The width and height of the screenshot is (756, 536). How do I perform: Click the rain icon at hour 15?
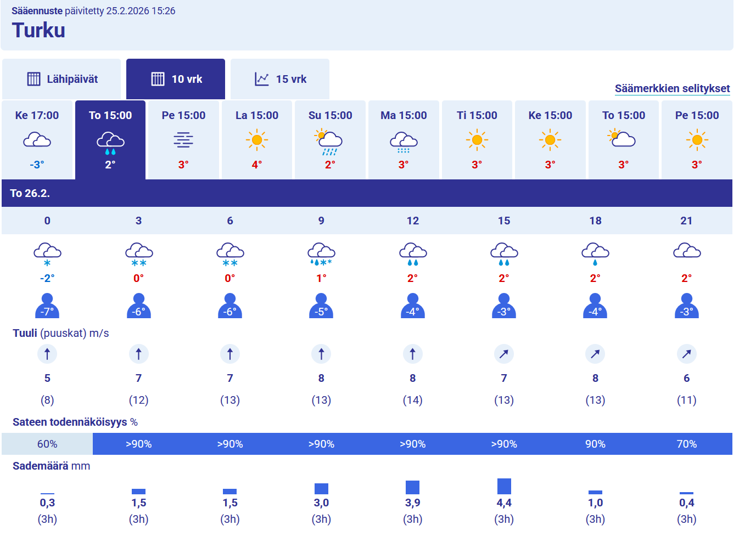[504, 255]
